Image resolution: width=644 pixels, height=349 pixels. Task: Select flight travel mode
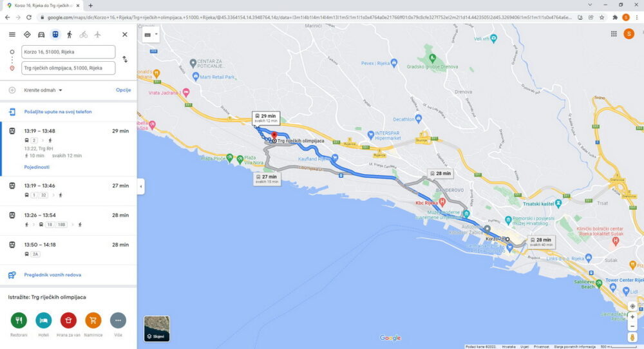(x=97, y=35)
